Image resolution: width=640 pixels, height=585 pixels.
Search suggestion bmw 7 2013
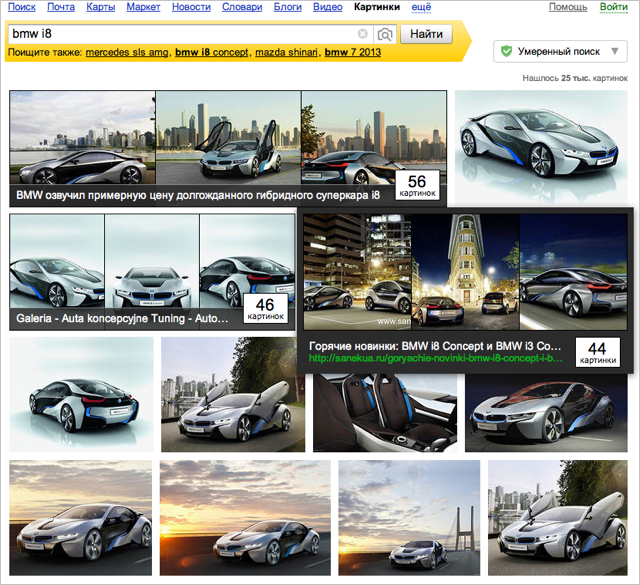point(353,52)
